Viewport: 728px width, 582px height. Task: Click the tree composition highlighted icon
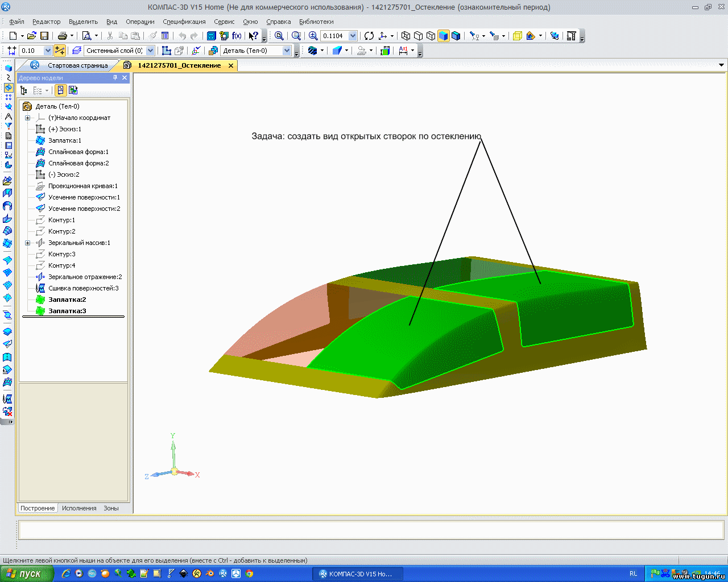pyautogui.click(x=60, y=90)
